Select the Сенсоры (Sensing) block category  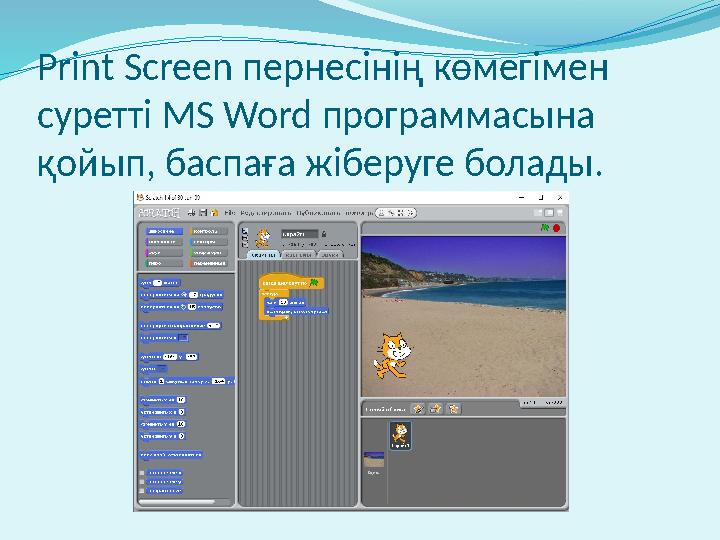208,242
